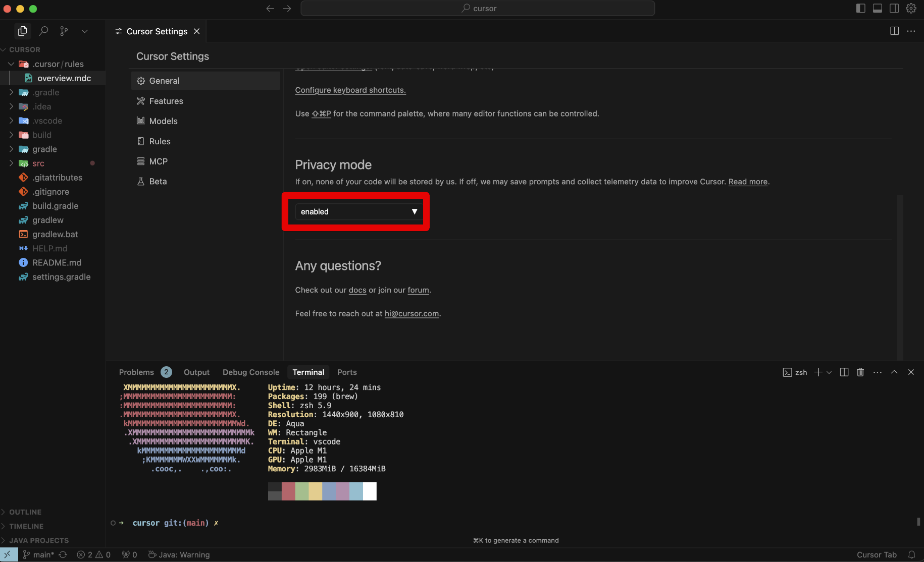
Task: Open notifications bell in status bar
Action: click(x=911, y=555)
